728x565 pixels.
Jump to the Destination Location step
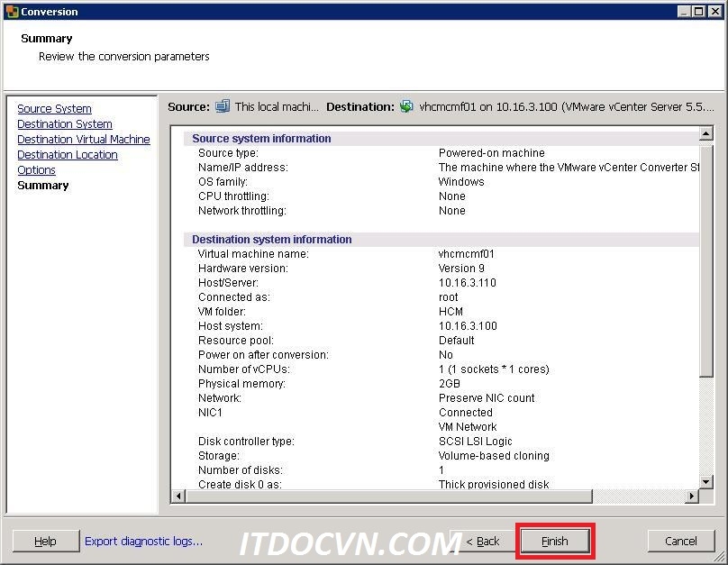coord(68,155)
